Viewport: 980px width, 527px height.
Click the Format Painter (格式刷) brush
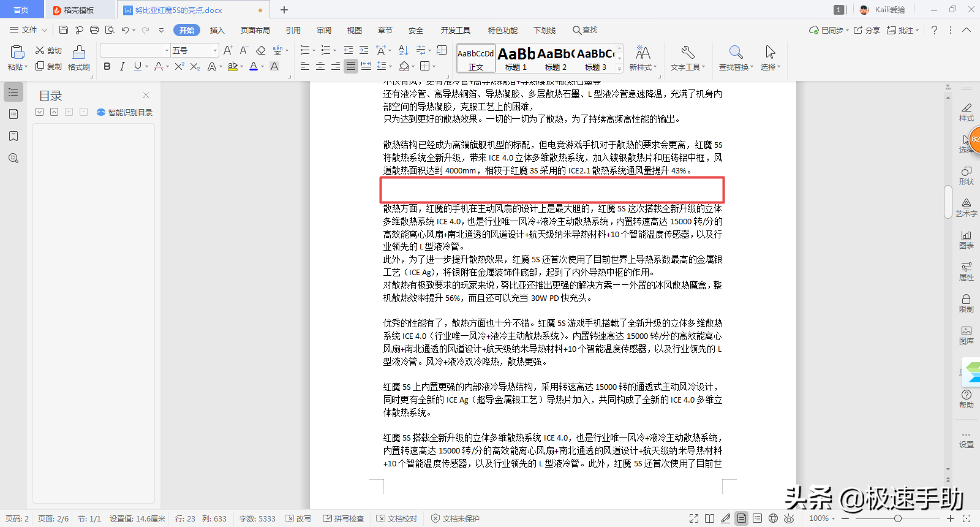(x=79, y=58)
